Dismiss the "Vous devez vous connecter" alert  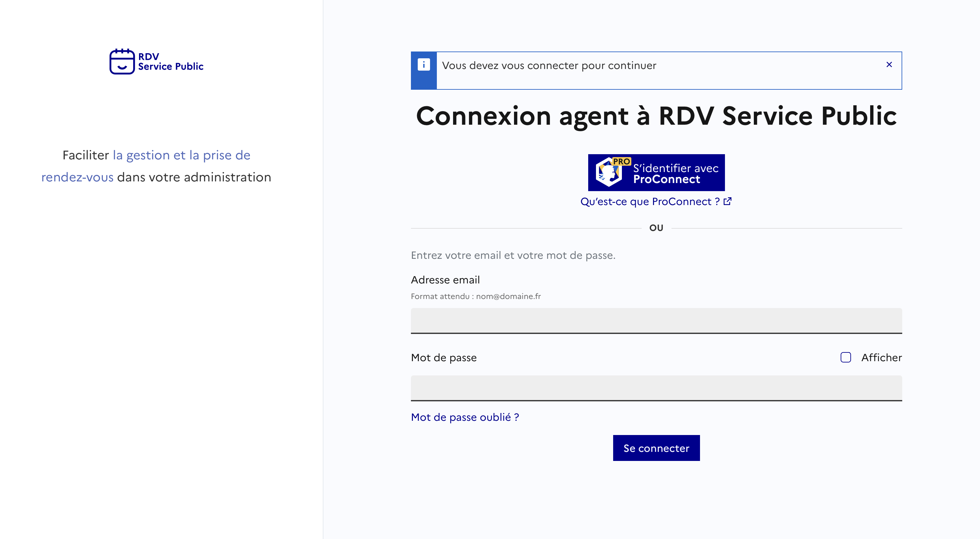pos(889,65)
